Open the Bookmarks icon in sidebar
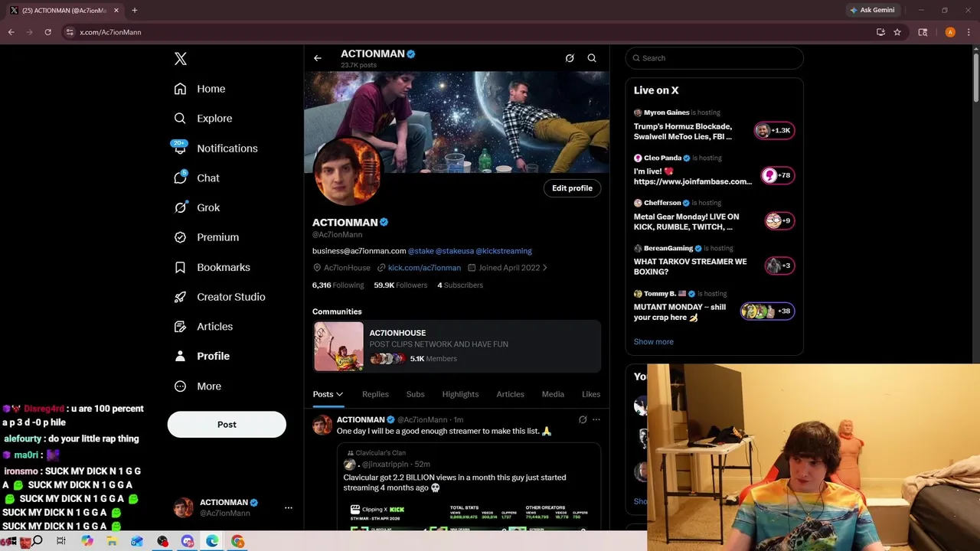 pyautogui.click(x=180, y=267)
